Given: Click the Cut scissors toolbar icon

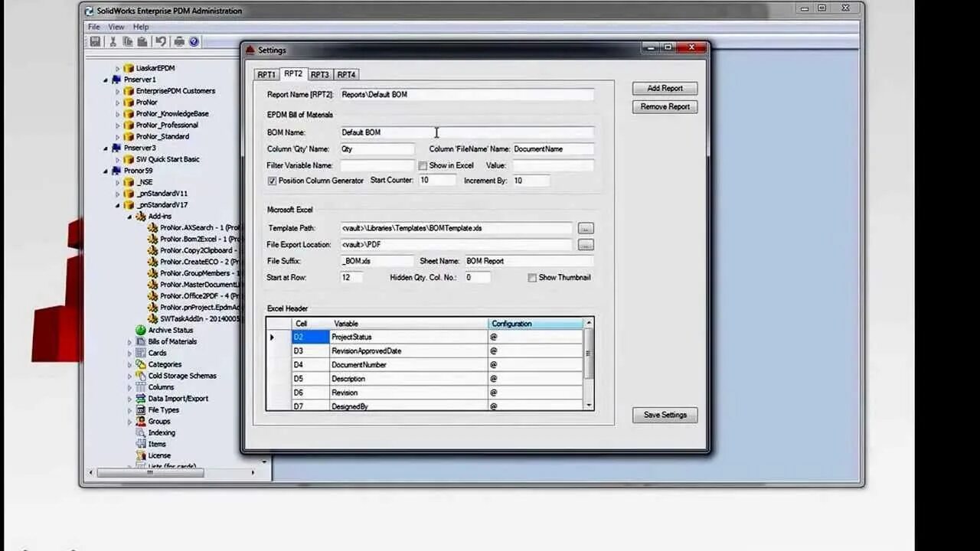Looking at the screenshot, I should pos(113,41).
